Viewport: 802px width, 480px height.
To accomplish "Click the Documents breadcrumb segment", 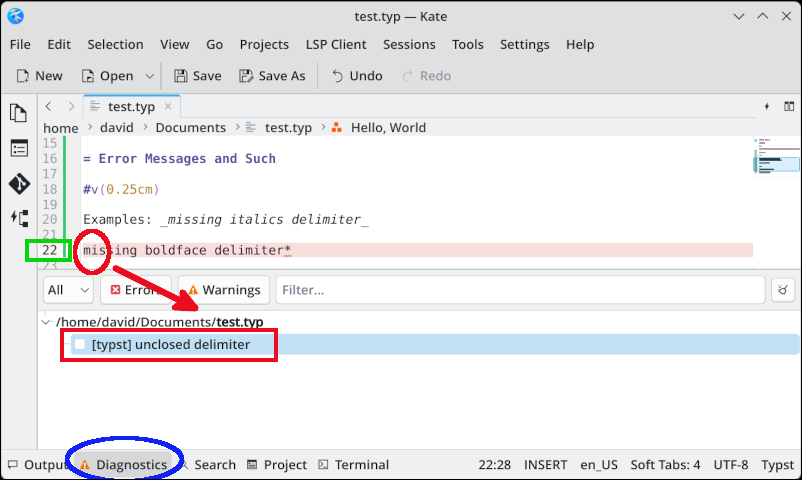I will [190, 128].
